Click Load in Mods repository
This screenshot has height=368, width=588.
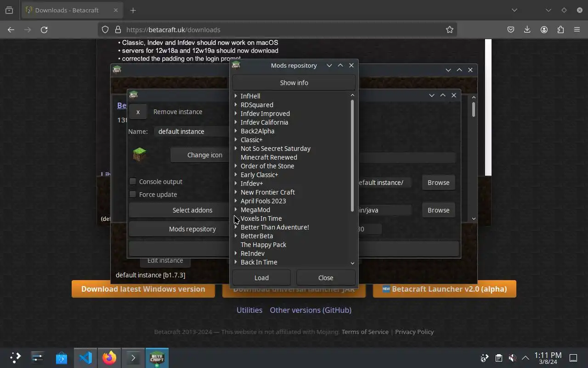point(261,278)
